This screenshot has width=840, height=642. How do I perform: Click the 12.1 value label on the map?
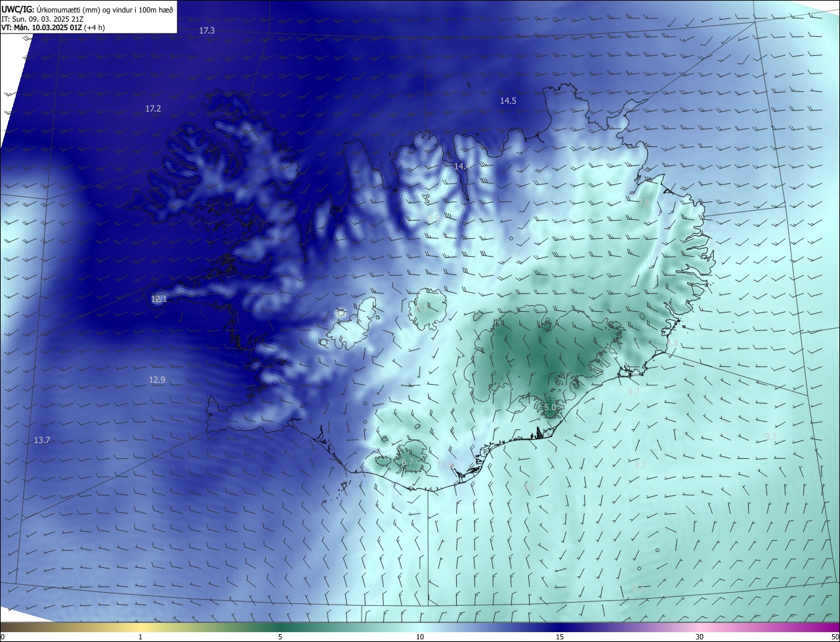pyautogui.click(x=159, y=299)
